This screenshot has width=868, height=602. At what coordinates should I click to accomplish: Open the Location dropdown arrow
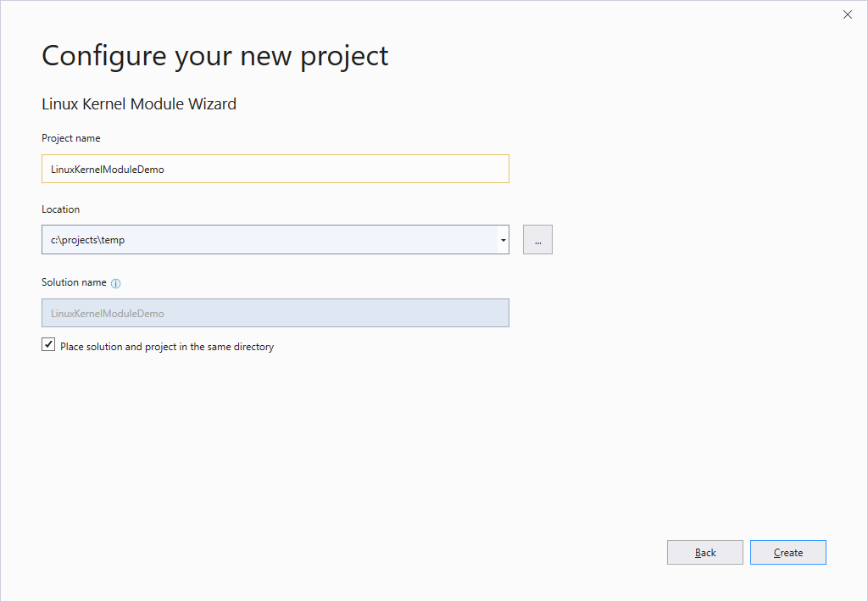click(x=504, y=240)
